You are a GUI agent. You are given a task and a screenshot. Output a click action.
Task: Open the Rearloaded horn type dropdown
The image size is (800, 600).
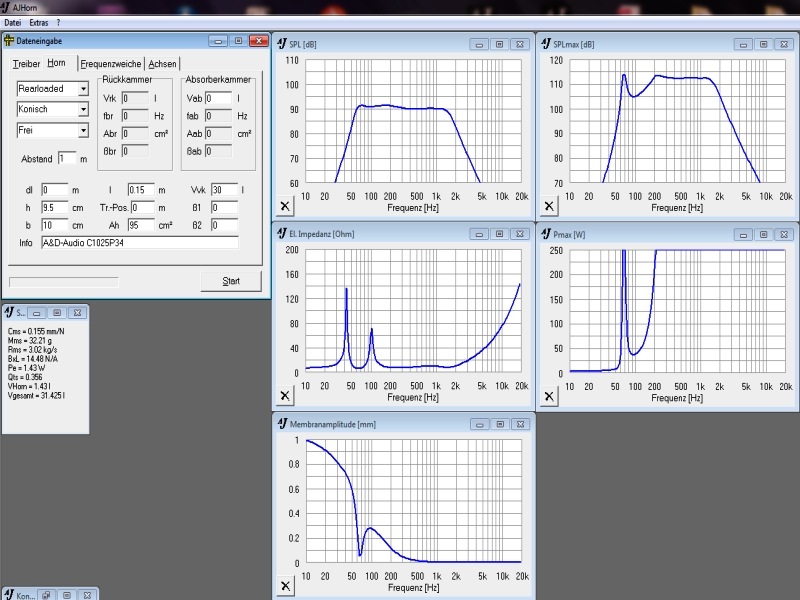pyautogui.click(x=83, y=89)
